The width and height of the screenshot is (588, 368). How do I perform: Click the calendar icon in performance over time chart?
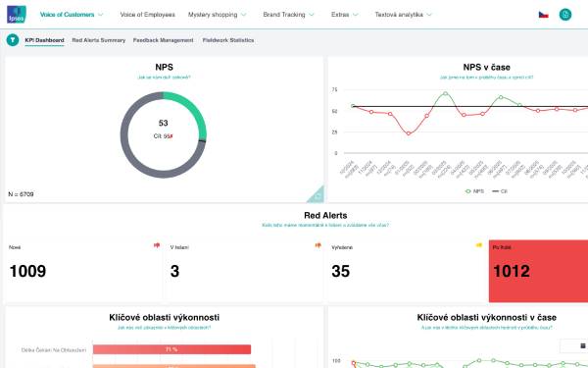tap(583, 345)
